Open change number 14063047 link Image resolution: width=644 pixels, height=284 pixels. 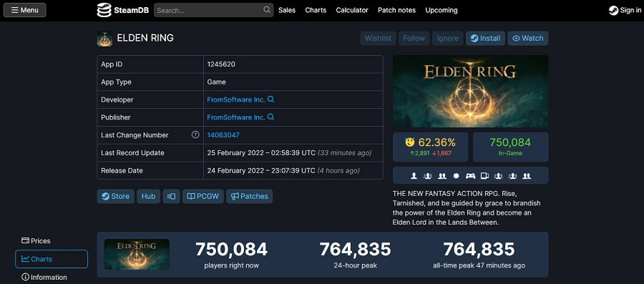click(x=223, y=135)
